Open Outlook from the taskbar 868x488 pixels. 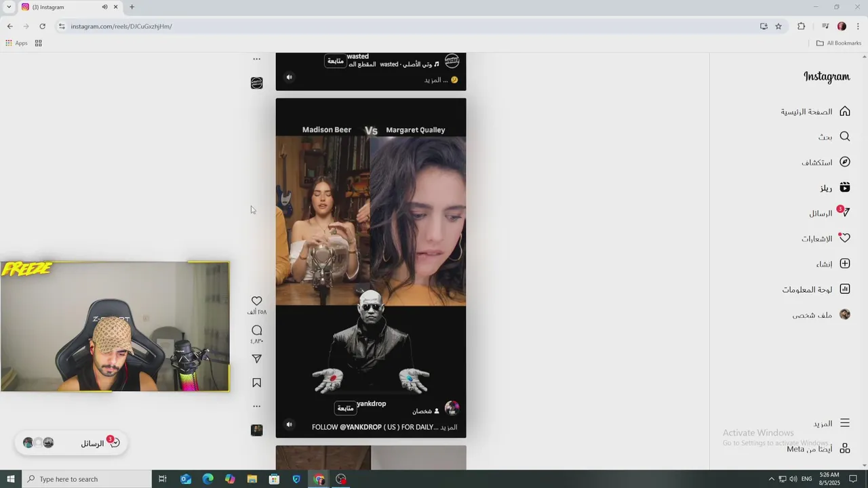[x=186, y=479]
